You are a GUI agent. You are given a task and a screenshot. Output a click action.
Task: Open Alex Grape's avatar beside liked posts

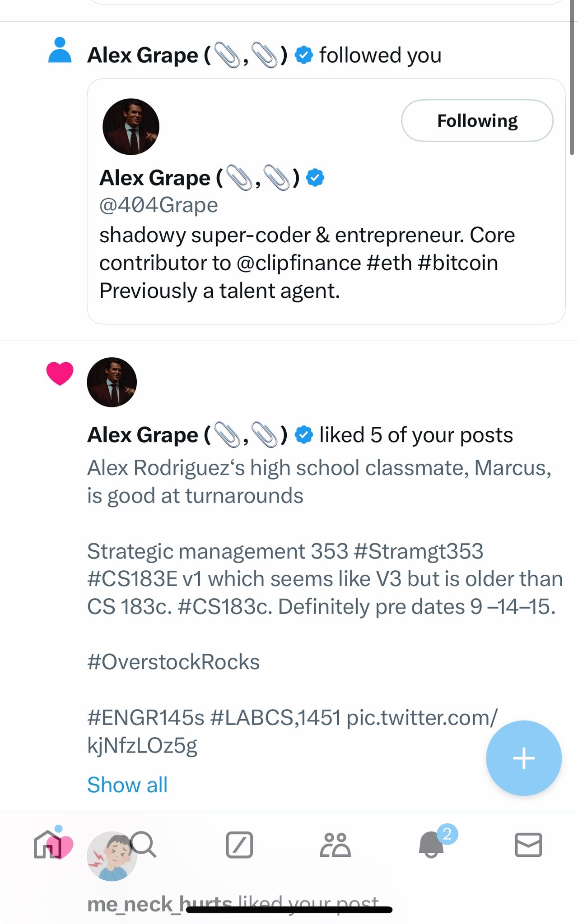click(x=112, y=382)
